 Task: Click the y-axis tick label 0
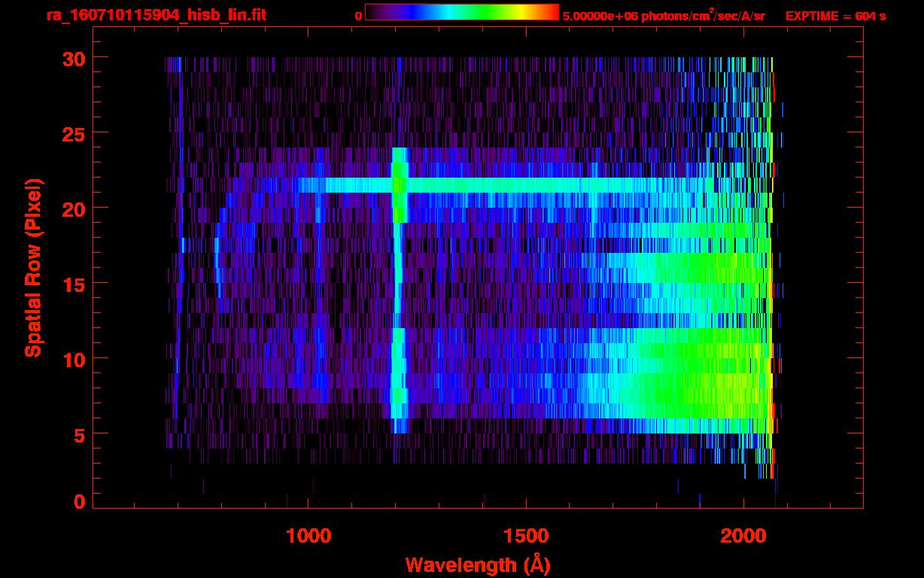78,502
